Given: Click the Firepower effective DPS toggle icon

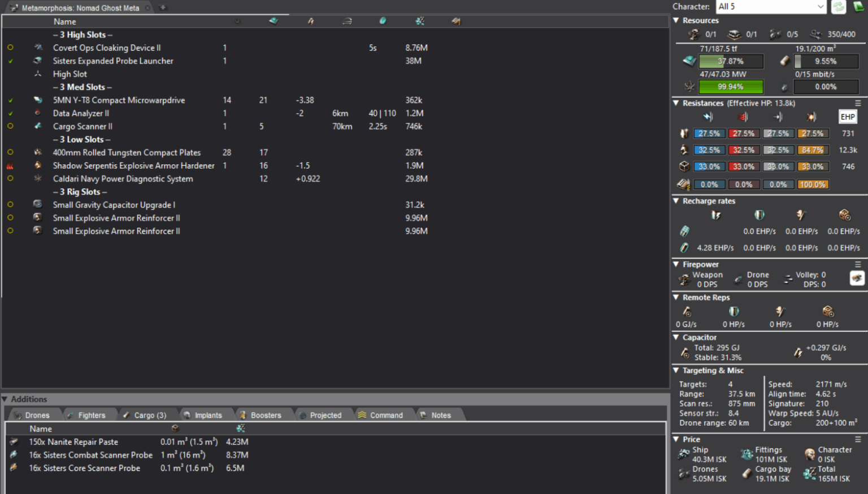Looking at the screenshot, I should tap(857, 278).
